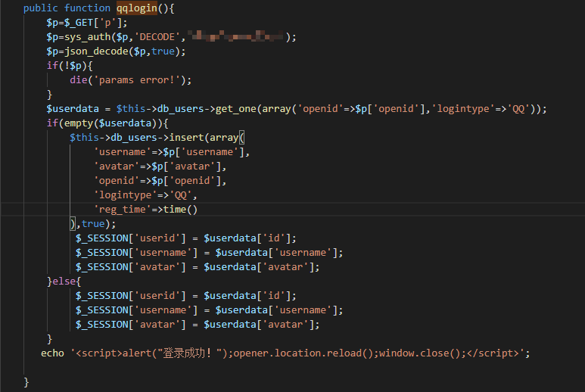The image size is (585, 392).
Task: Click the public keyword
Action: click(x=41, y=8)
